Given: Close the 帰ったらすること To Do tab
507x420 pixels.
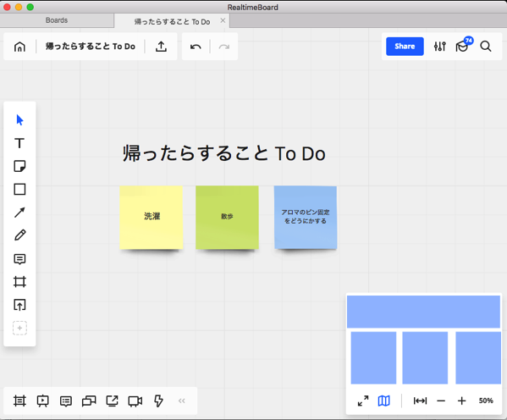Looking at the screenshot, I should [x=223, y=20].
